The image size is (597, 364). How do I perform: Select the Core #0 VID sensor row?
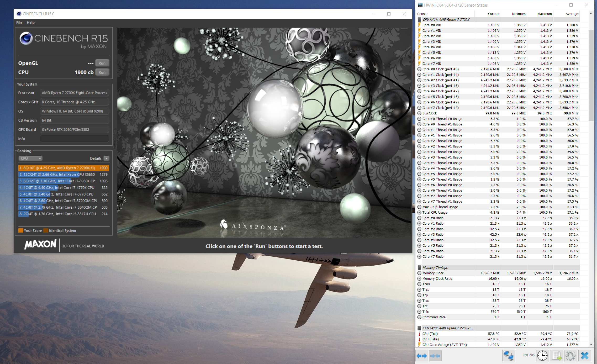(498, 25)
